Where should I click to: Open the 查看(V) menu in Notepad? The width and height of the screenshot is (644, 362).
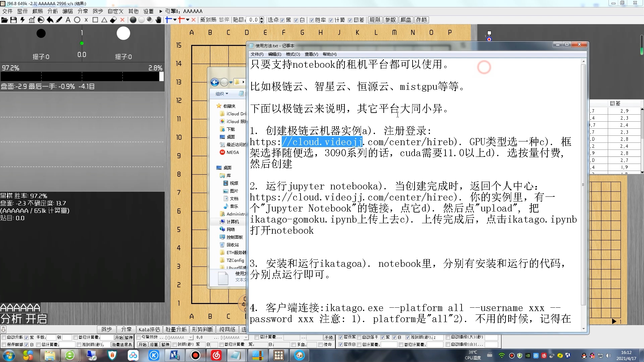311,54
